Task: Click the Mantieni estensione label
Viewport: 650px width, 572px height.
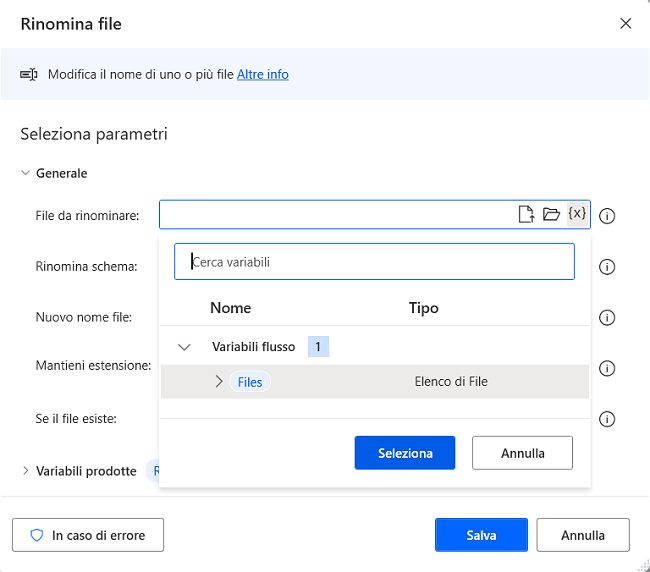Action: click(x=93, y=365)
